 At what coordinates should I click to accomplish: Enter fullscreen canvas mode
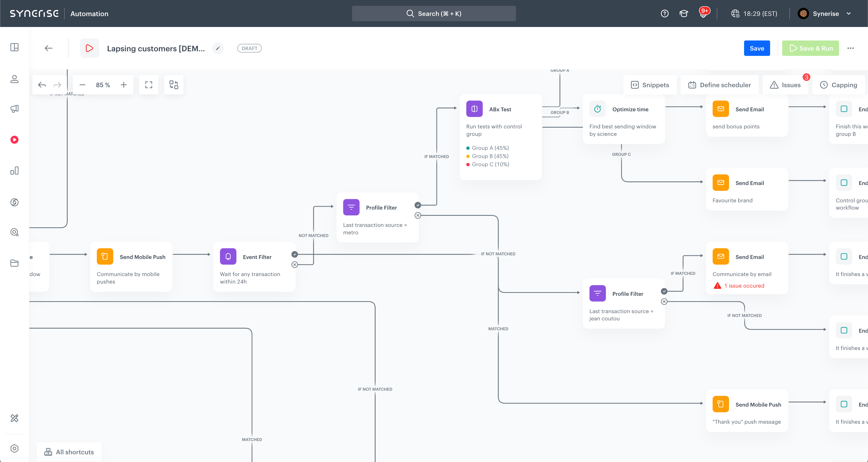pyautogui.click(x=149, y=85)
